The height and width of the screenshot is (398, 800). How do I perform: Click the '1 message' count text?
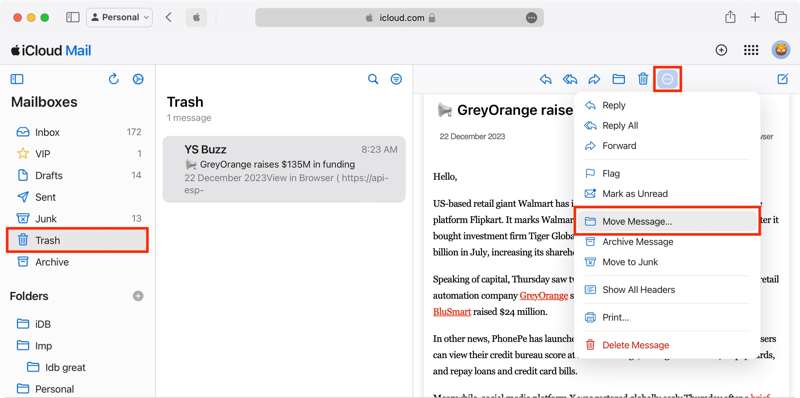pyautogui.click(x=189, y=118)
